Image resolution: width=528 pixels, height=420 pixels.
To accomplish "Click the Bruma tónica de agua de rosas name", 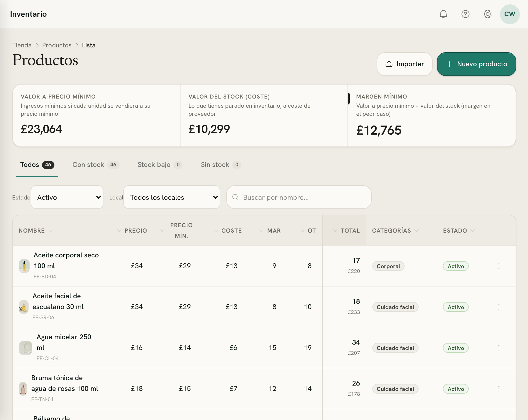I will point(65,383).
